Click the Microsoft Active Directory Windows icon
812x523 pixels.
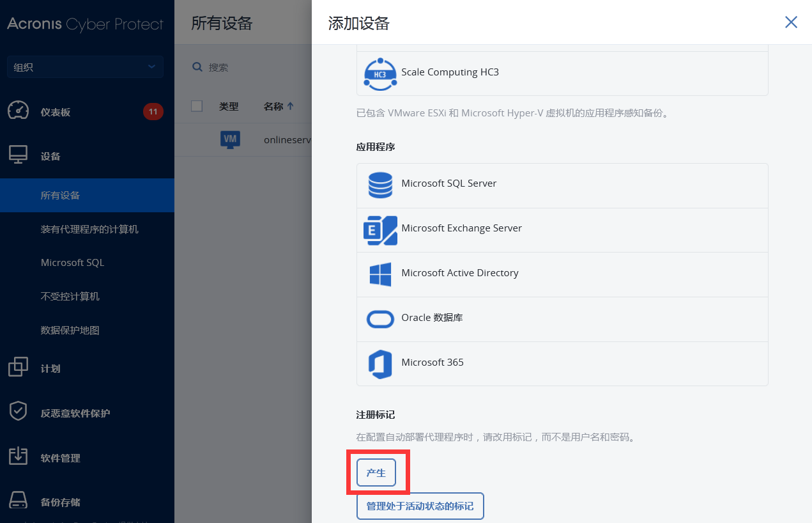(x=380, y=275)
